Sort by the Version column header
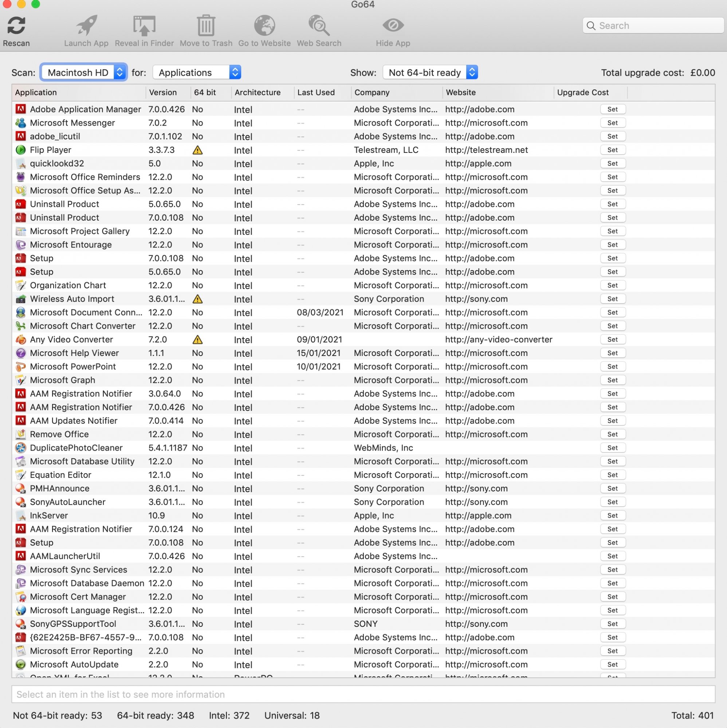This screenshot has height=728, width=727. tap(168, 93)
